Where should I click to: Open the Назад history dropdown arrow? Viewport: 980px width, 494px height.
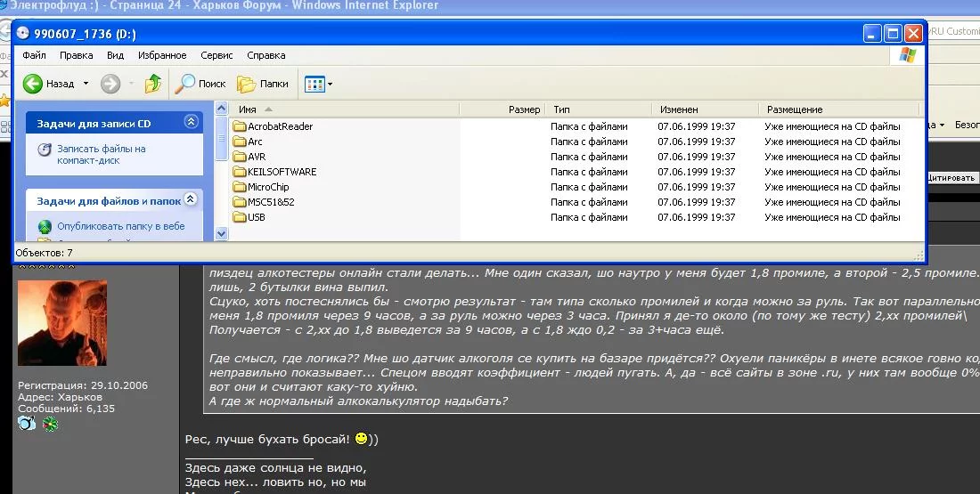pos(86,84)
